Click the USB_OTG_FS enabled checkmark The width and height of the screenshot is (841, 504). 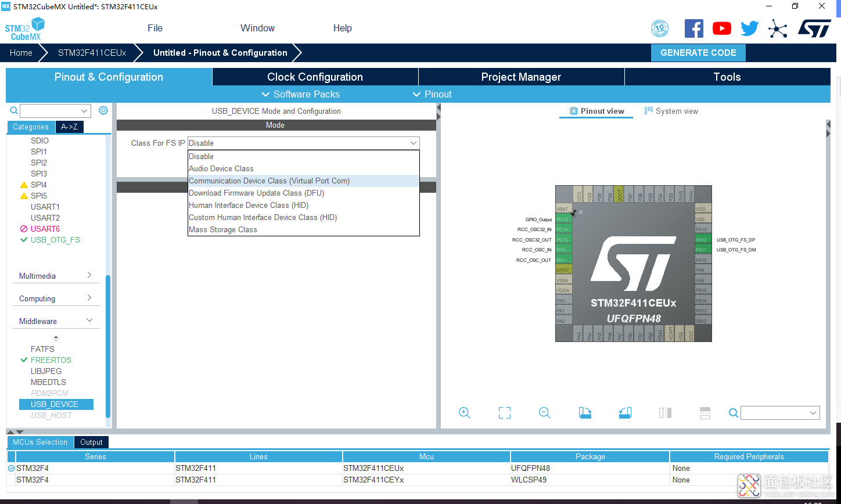(x=24, y=240)
